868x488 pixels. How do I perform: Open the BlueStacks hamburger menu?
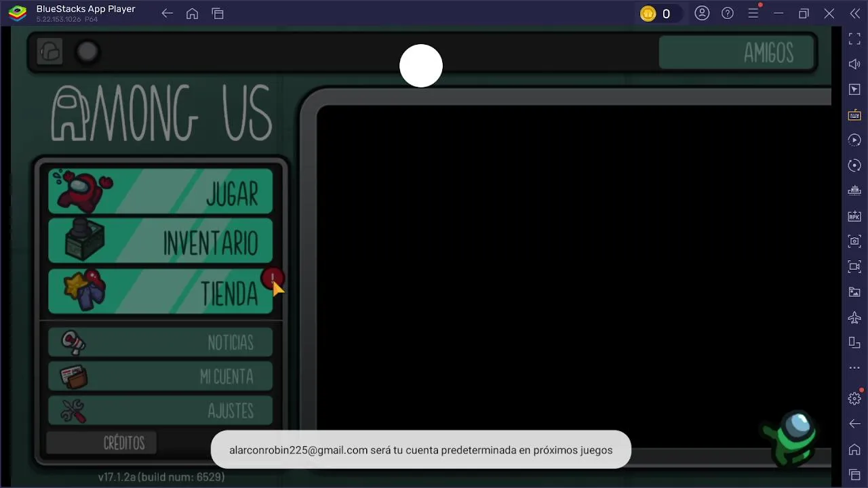pyautogui.click(x=753, y=14)
